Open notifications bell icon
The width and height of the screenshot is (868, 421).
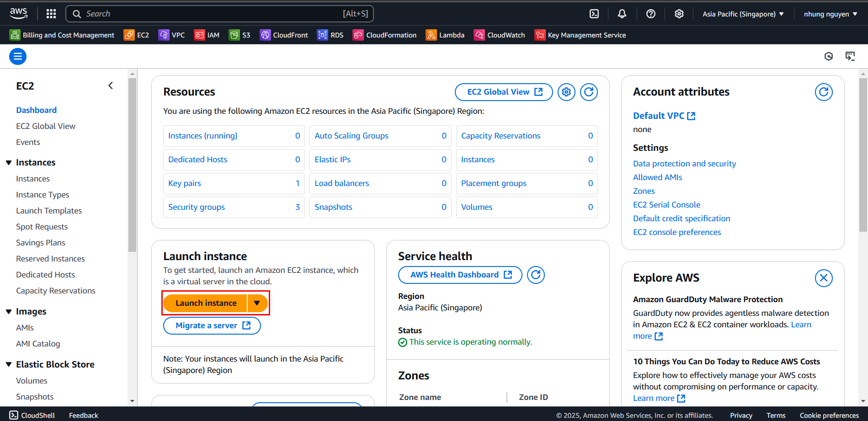(622, 14)
